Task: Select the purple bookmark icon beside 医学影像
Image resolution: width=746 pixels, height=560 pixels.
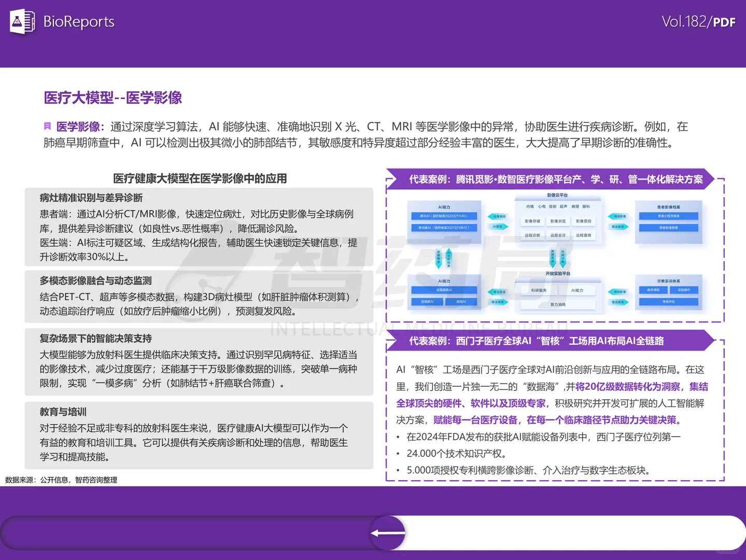Action: point(48,126)
